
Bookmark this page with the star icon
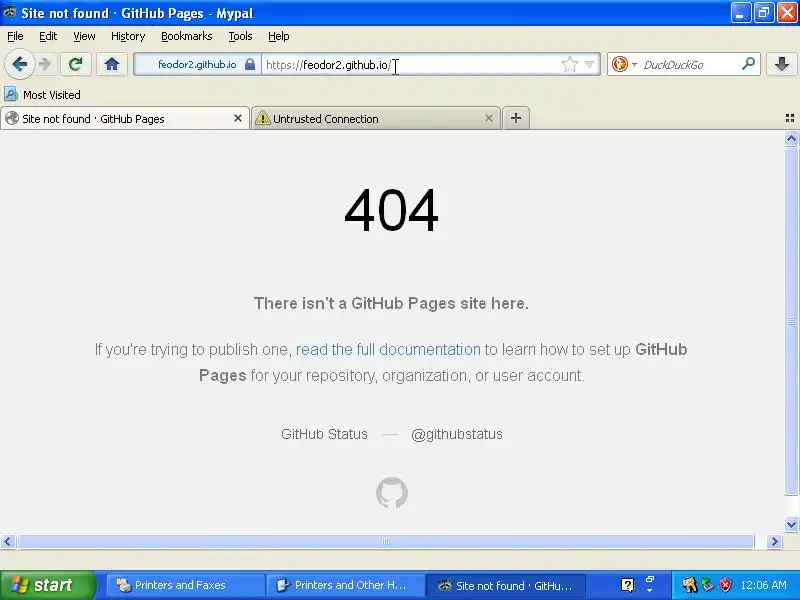pyautogui.click(x=569, y=64)
